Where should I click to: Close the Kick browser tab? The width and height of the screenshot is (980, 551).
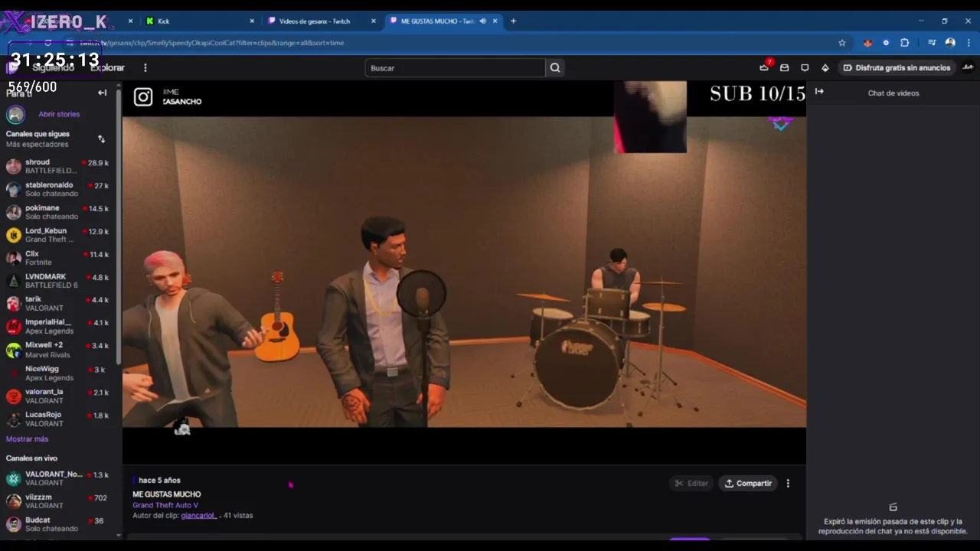(252, 21)
